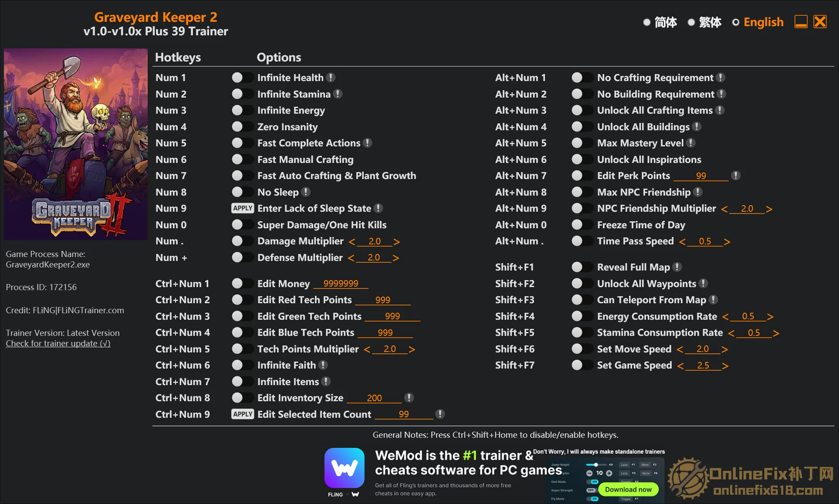
Task: Click the info icon for Edit Perk Points
Action: click(x=736, y=176)
